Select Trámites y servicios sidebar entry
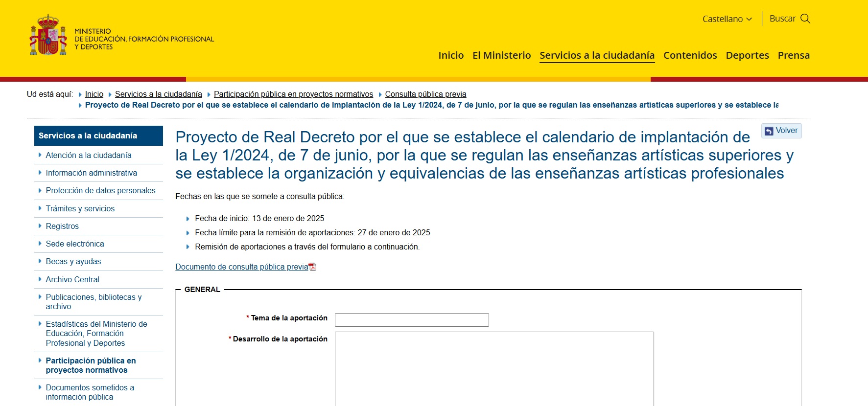 coord(80,209)
